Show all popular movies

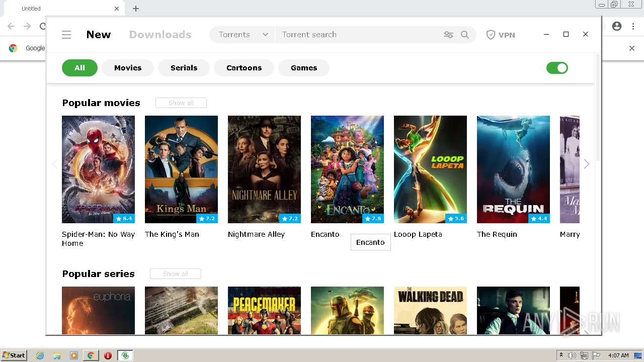[x=181, y=103]
